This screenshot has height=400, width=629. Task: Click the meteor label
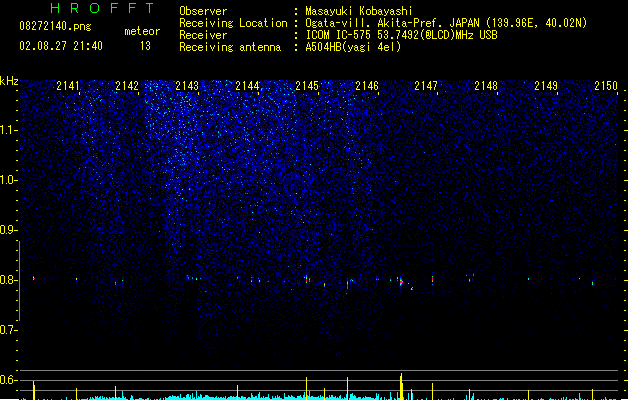tap(142, 31)
